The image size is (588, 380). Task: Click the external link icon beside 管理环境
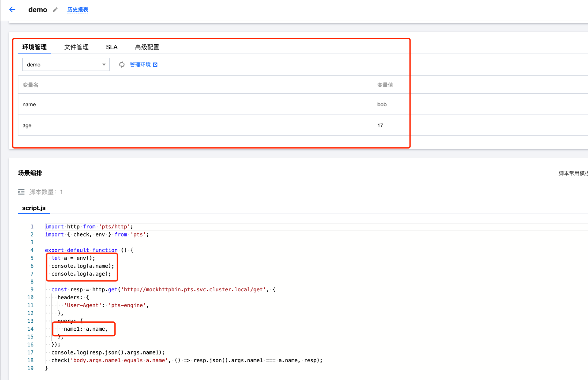click(155, 65)
